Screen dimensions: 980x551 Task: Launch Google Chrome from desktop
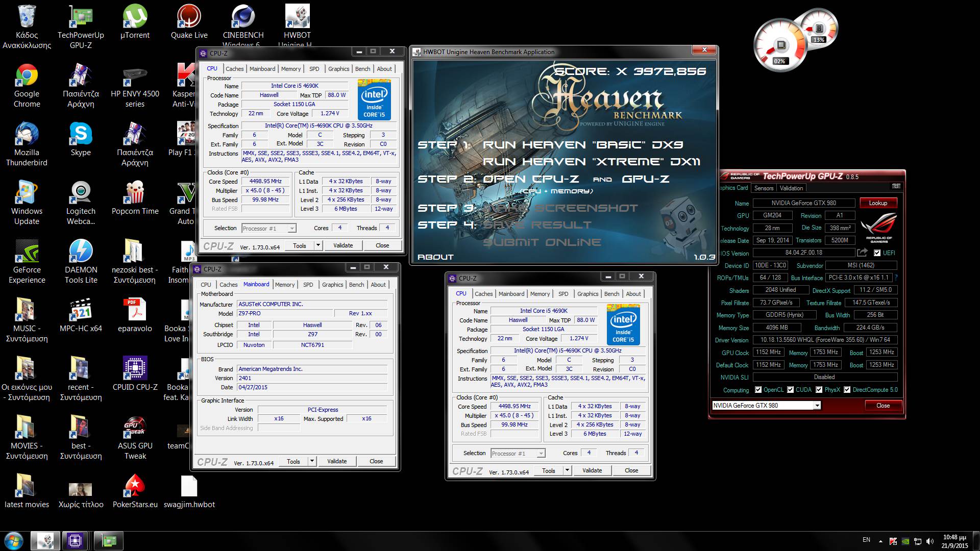click(27, 85)
